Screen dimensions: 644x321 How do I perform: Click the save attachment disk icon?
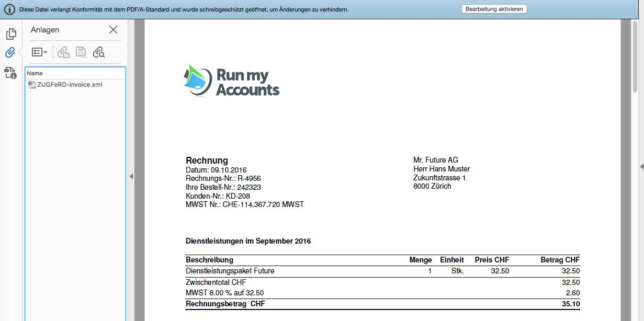tap(81, 52)
